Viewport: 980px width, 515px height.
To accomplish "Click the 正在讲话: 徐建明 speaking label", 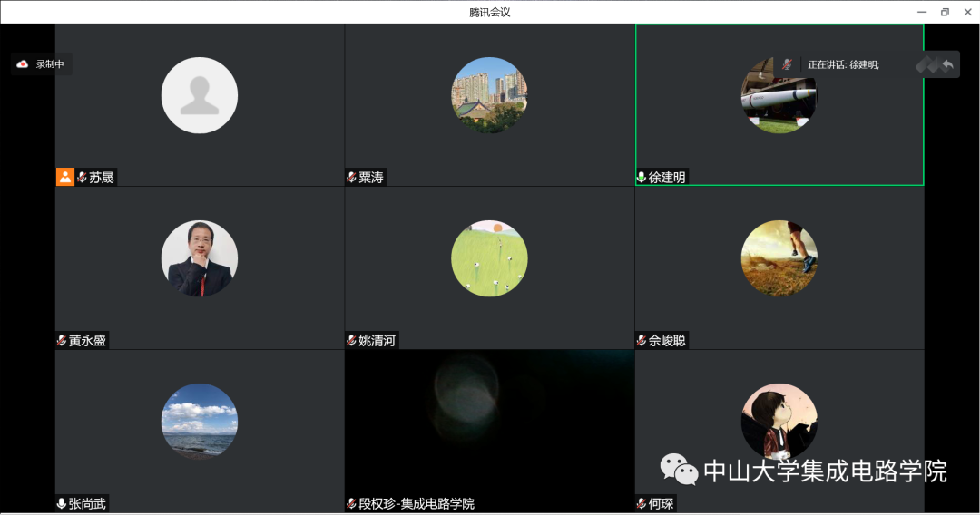I will click(843, 64).
